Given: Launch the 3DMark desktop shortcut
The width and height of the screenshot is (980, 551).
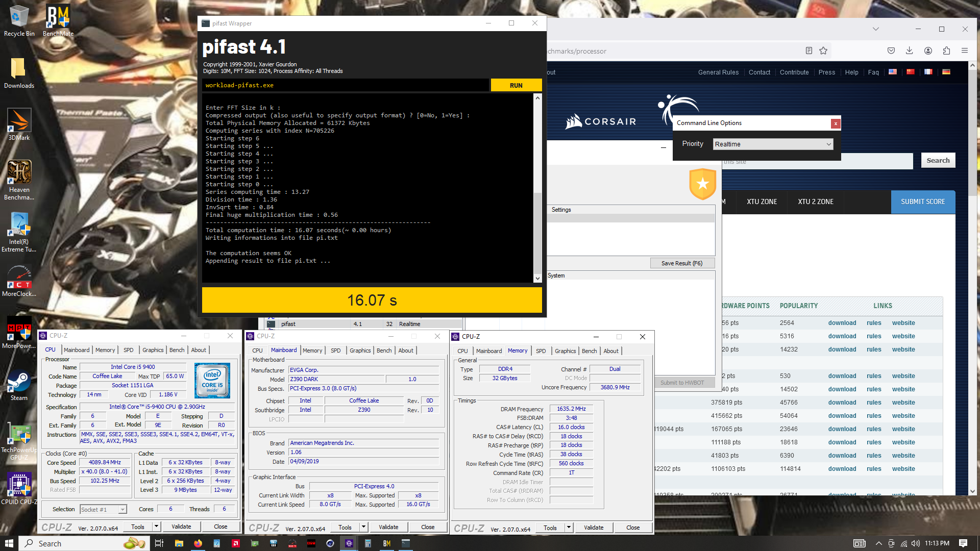Looking at the screenshot, I should click(19, 125).
